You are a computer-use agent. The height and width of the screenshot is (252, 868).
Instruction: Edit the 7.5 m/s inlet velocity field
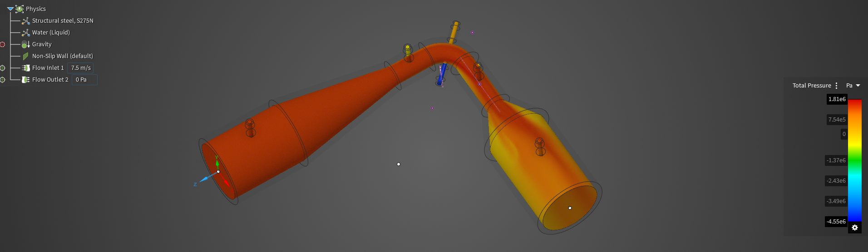point(80,68)
